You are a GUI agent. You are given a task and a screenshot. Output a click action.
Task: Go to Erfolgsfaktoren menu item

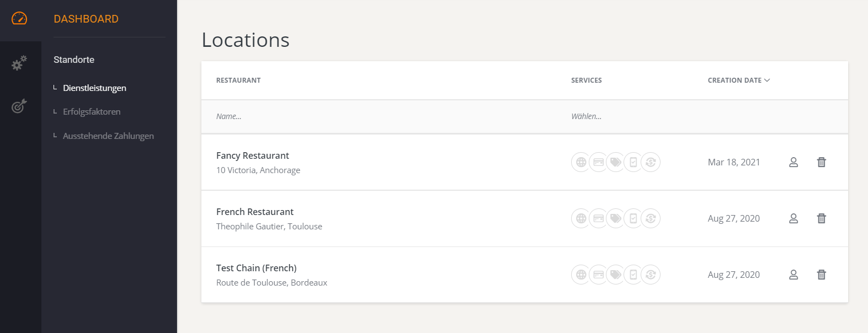(x=92, y=112)
